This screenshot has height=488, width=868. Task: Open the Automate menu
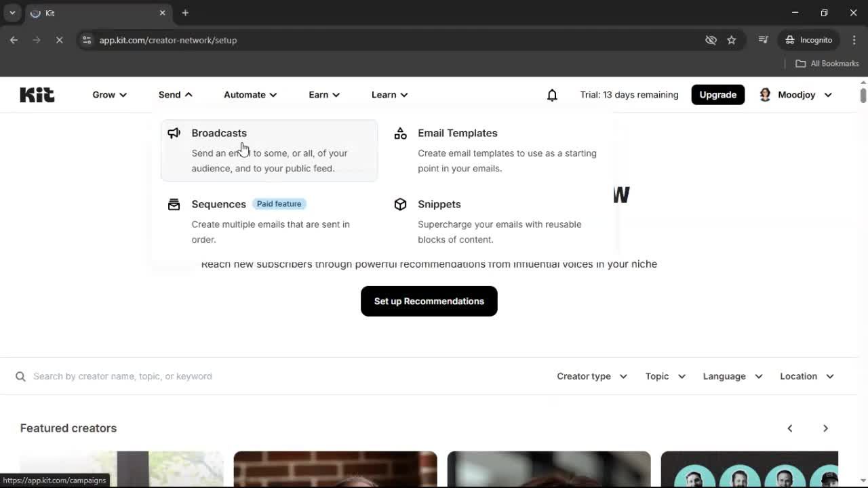(x=249, y=95)
